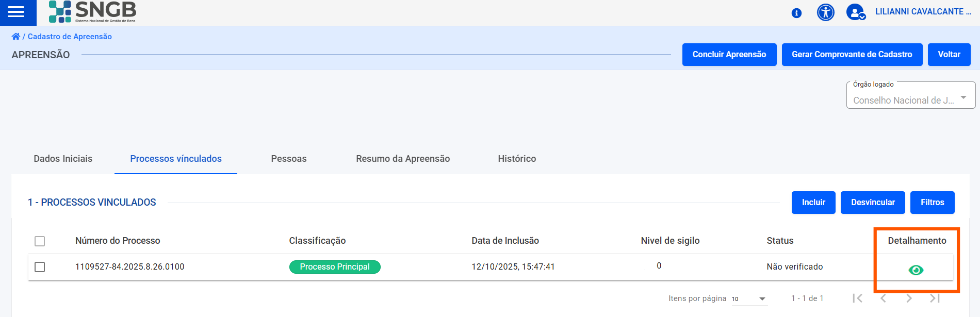Open the information icon in the header

click(x=796, y=13)
